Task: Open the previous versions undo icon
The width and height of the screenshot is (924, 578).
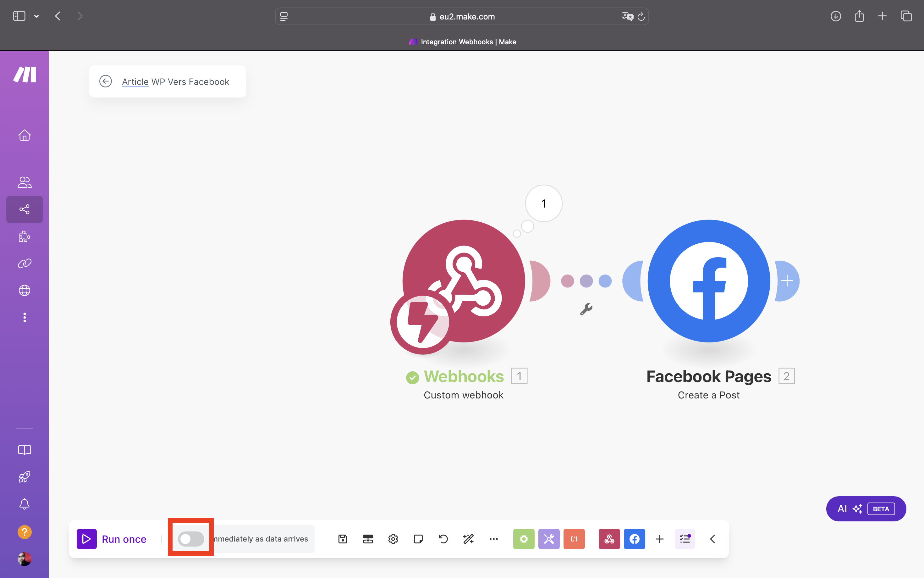Action: [x=443, y=539]
